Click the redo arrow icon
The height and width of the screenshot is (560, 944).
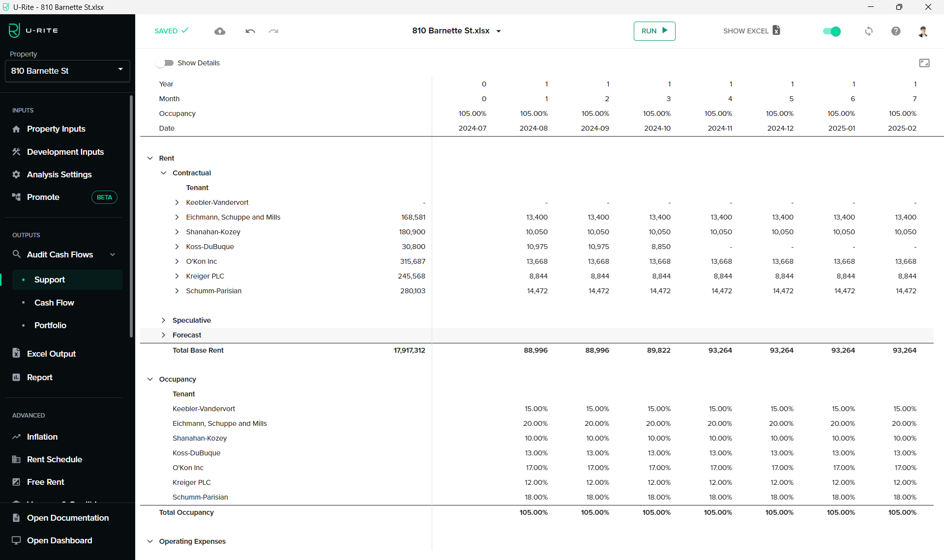[x=273, y=31]
